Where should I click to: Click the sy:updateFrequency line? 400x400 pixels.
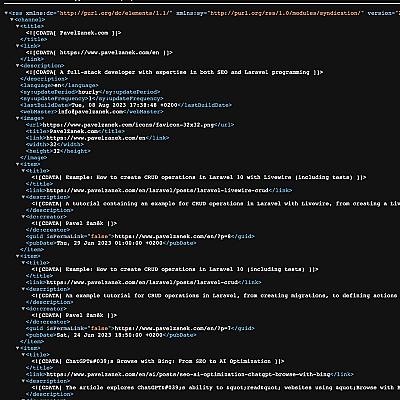92,99
